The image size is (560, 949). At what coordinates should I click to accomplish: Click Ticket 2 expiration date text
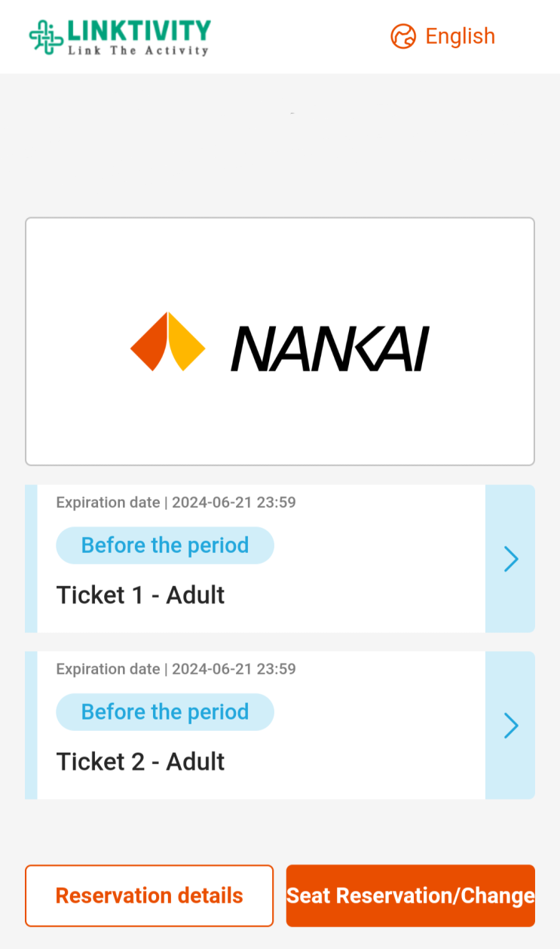coord(176,669)
